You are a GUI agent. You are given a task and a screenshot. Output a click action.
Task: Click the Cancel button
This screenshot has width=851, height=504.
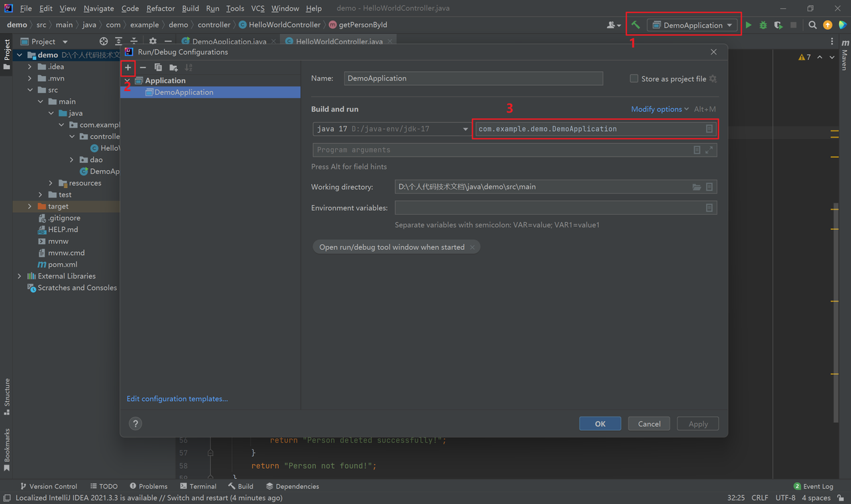[x=649, y=424]
